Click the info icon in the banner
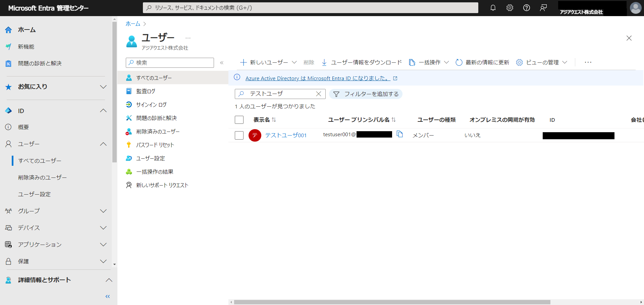 click(x=237, y=77)
